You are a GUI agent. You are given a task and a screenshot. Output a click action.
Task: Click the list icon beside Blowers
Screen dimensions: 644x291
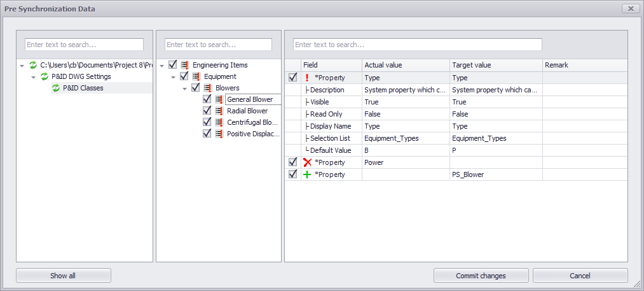coord(208,88)
